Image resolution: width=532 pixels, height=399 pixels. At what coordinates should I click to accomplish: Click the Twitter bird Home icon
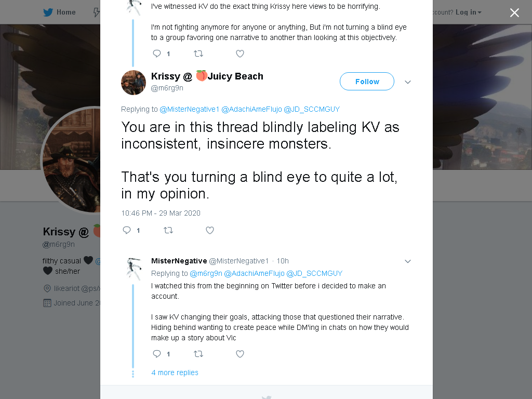coord(48,12)
